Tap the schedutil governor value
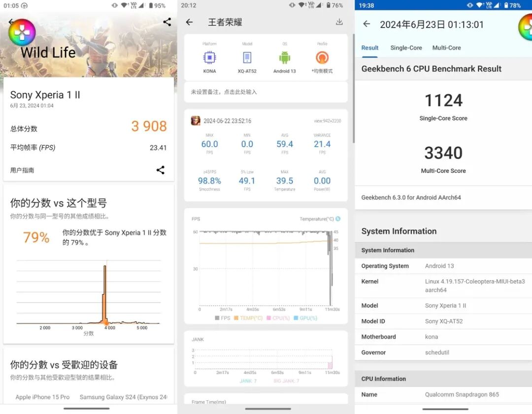Image resolution: width=532 pixels, height=414 pixels. [x=437, y=352]
